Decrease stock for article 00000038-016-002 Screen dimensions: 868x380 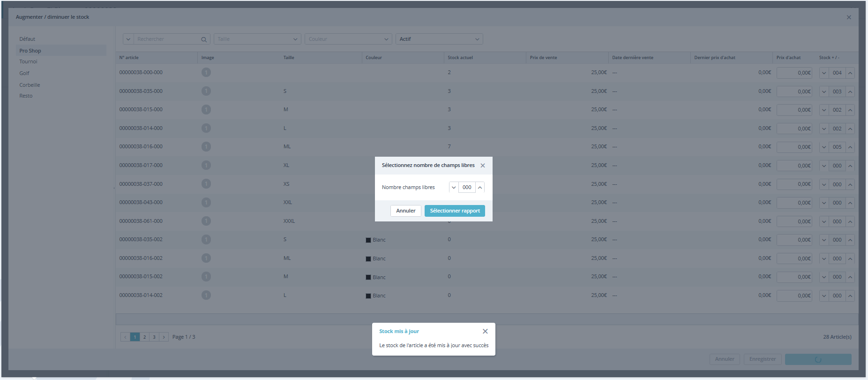[824, 258]
